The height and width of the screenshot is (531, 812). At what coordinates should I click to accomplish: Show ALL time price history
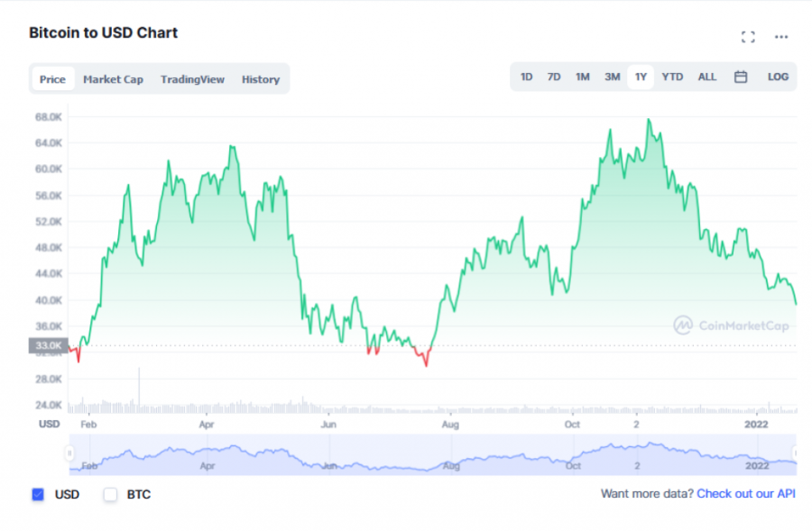[x=706, y=78]
